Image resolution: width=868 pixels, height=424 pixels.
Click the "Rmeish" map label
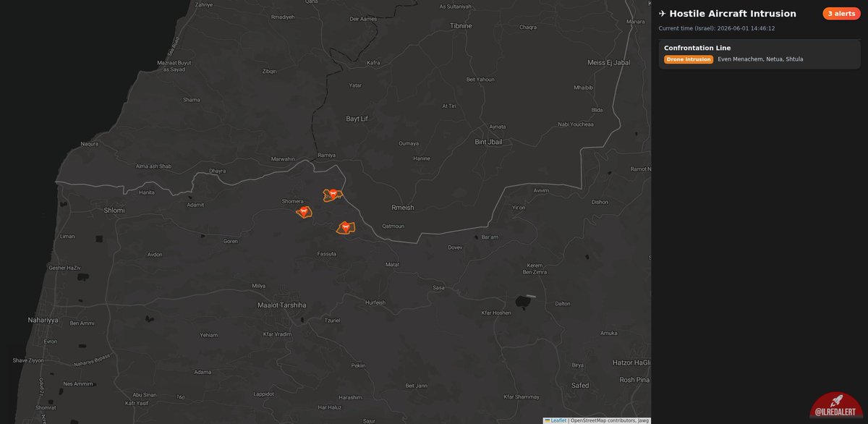point(403,207)
